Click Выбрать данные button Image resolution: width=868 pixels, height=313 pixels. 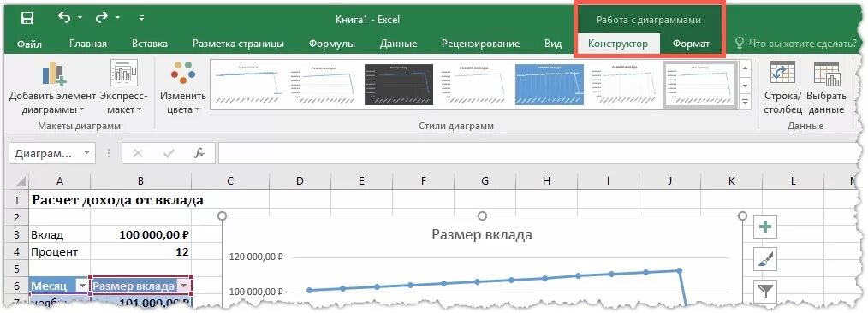point(826,87)
